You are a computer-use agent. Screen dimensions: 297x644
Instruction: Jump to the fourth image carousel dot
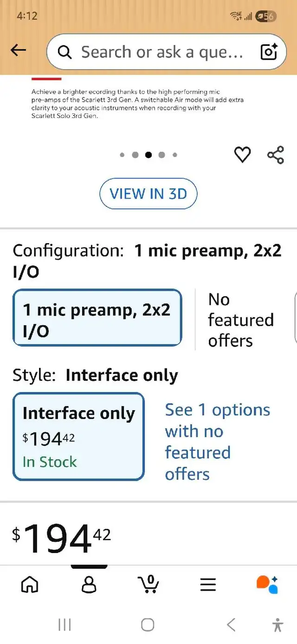point(161,155)
